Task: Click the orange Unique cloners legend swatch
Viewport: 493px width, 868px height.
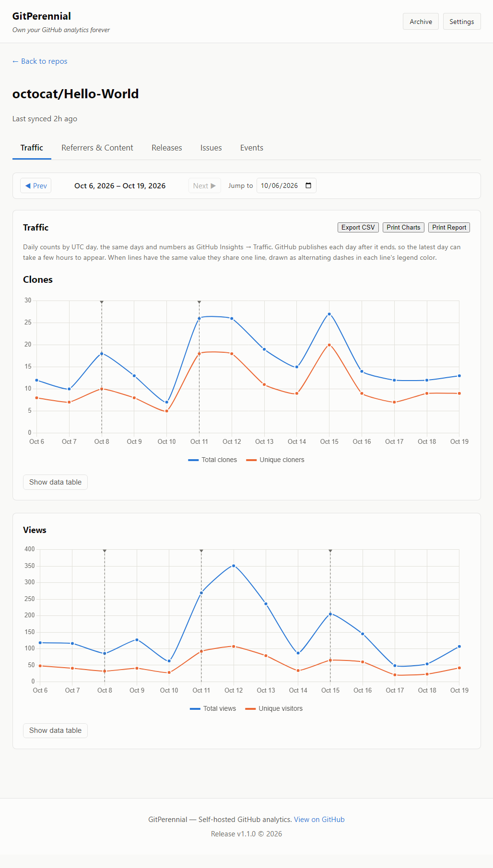Action: click(251, 460)
